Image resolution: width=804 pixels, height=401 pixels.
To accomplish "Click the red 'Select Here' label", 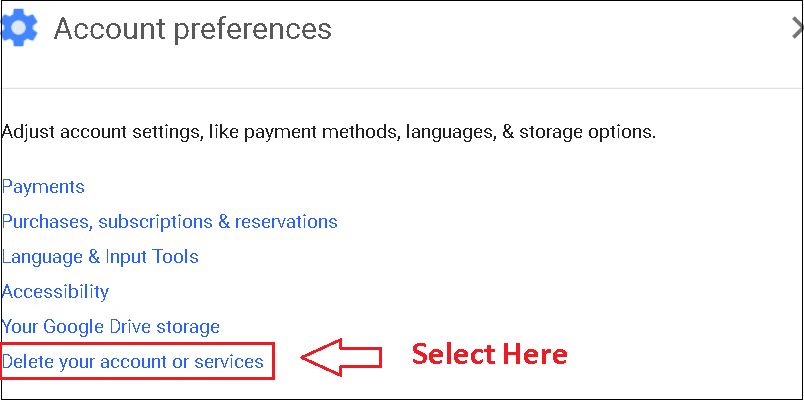I will pyautogui.click(x=490, y=355).
